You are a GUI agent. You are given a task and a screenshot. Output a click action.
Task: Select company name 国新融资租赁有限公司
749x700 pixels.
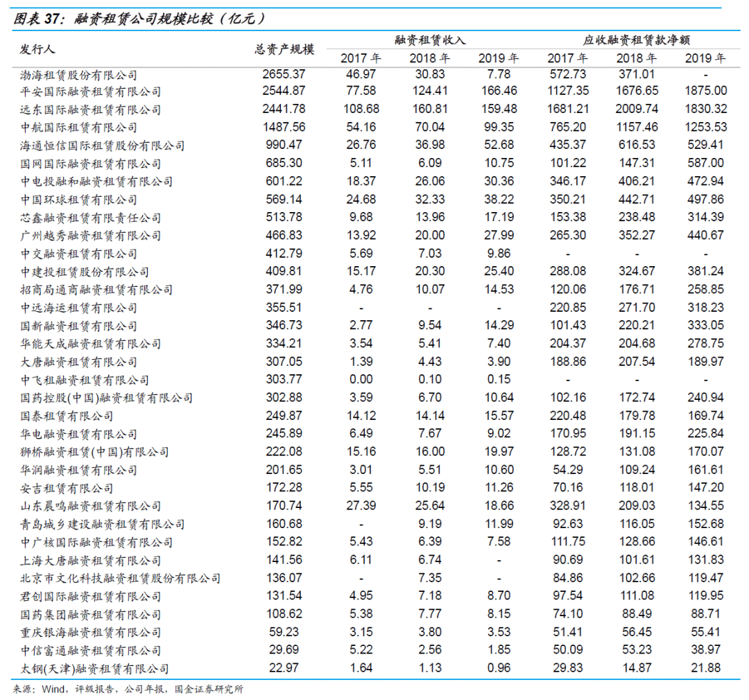coord(78,326)
